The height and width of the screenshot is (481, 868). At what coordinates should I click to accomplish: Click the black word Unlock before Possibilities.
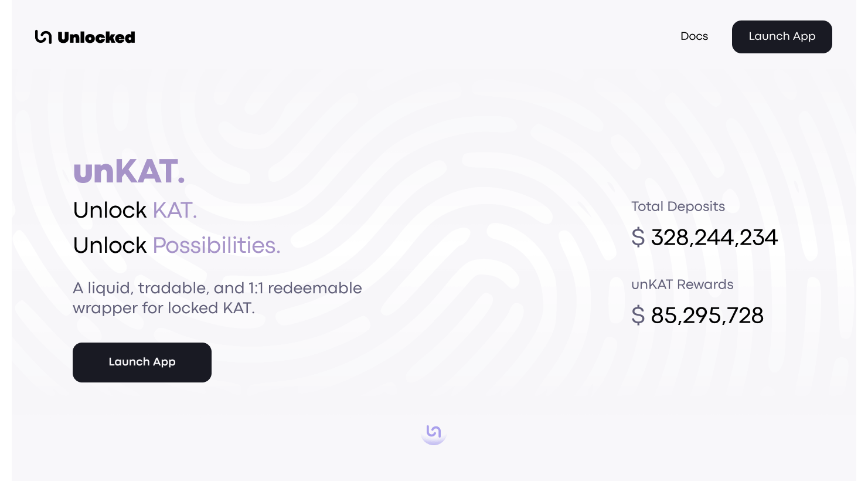[110, 245]
